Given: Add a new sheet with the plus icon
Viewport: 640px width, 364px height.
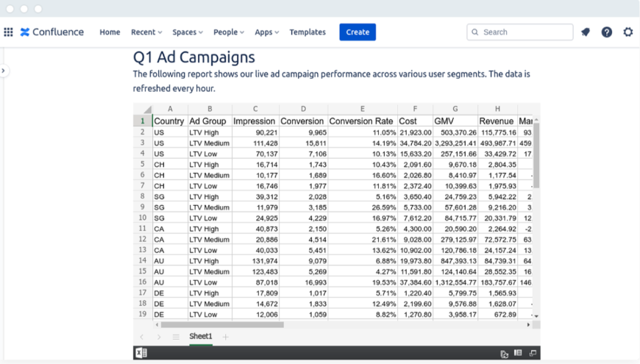Looking at the screenshot, I should coord(226,337).
